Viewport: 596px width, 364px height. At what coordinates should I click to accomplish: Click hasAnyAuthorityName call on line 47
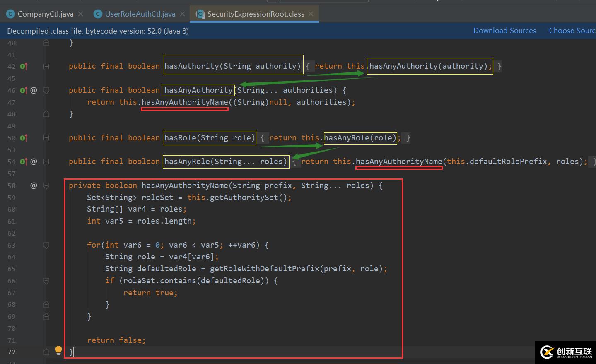185,102
